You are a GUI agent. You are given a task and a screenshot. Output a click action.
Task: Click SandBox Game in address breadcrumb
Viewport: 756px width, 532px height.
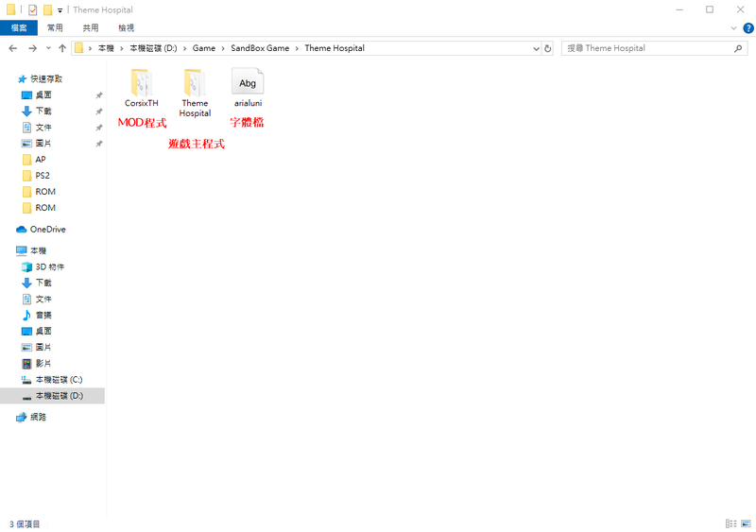[260, 48]
